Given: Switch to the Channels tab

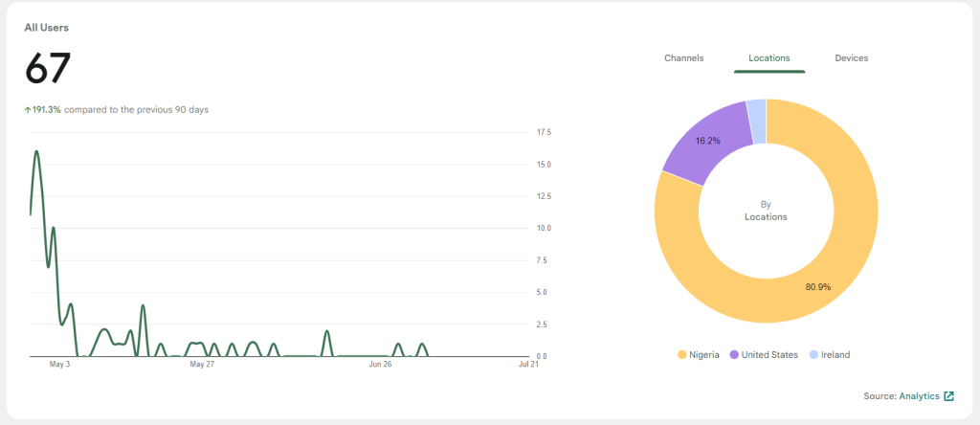Looking at the screenshot, I should pyautogui.click(x=683, y=58).
